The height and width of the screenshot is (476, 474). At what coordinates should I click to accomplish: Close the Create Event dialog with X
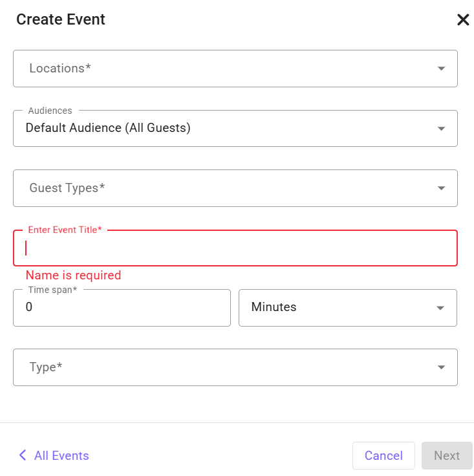coord(463,20)
